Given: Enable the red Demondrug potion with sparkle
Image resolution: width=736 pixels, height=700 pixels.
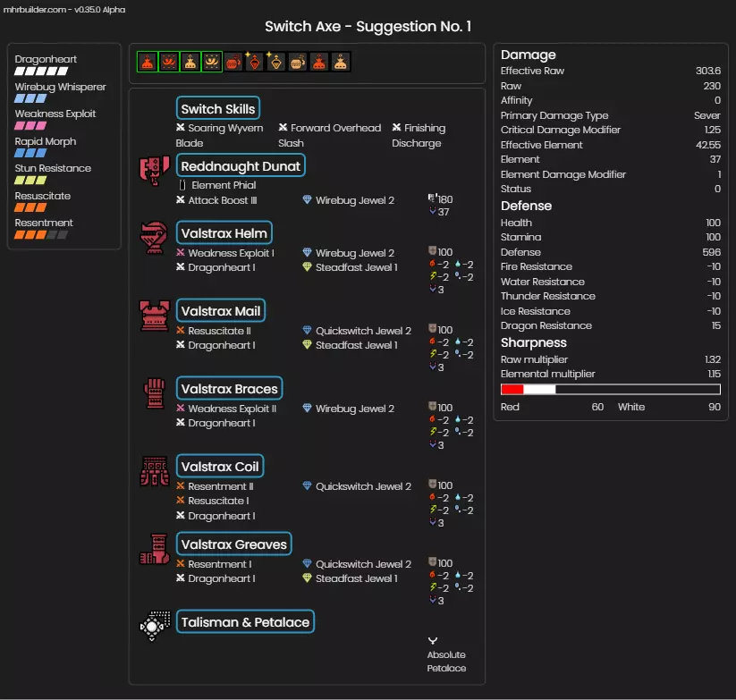Looking at the screenshot, I should [x=254, y=62].
